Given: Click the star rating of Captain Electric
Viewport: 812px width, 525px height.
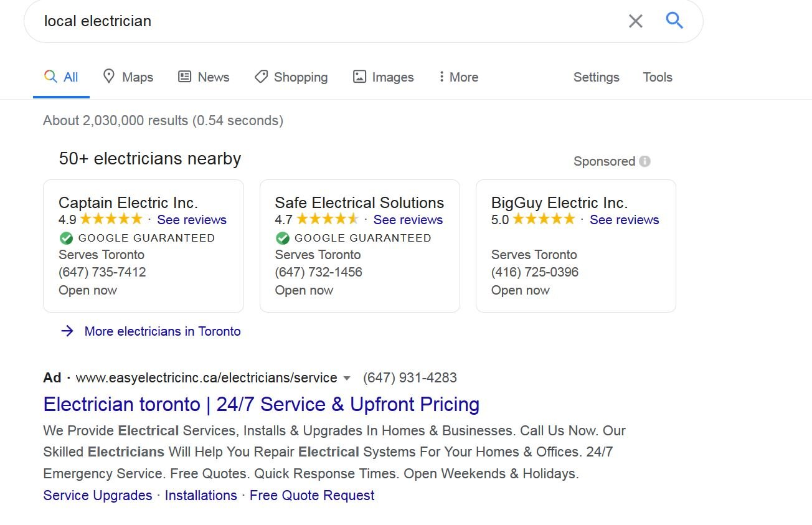Looking at the screenshot, I should pos(111,219).
